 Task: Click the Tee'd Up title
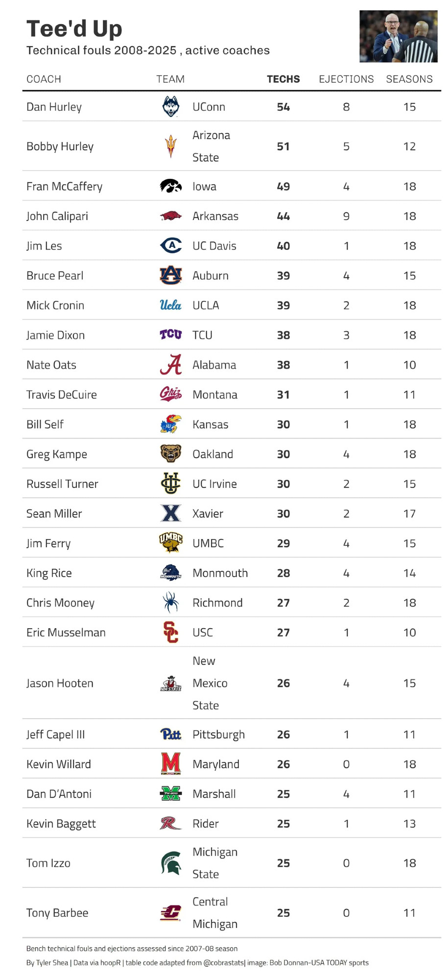click(x=74, y=29)
